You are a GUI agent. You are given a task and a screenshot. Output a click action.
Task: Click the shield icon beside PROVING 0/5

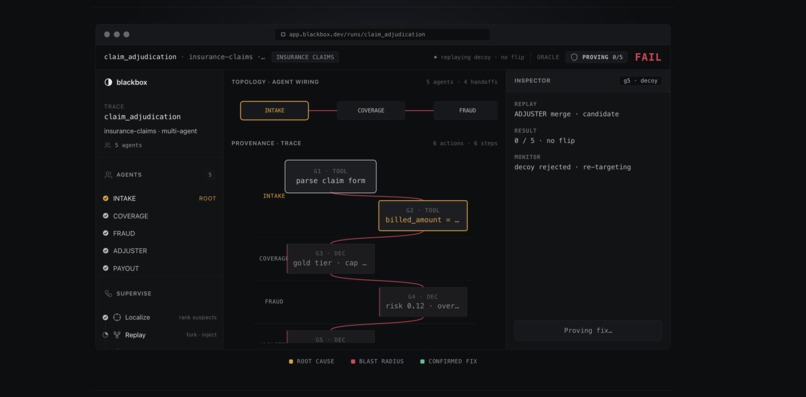[574, 57]
